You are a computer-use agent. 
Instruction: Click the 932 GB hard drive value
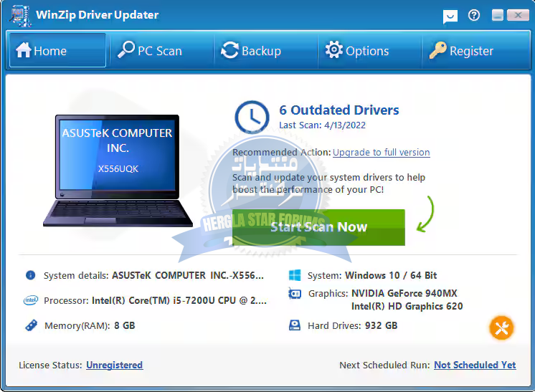381,325
